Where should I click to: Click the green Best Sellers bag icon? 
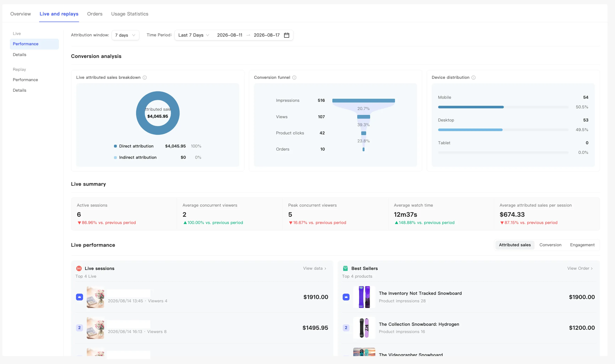(x=345, y=268)
